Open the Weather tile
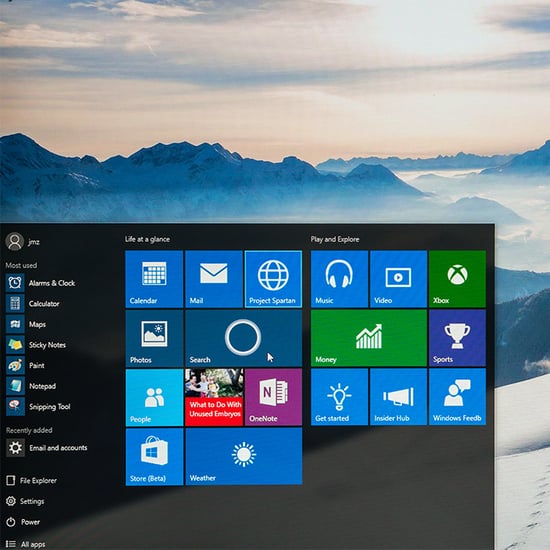550x550 pixels. (x=243, y=457)
